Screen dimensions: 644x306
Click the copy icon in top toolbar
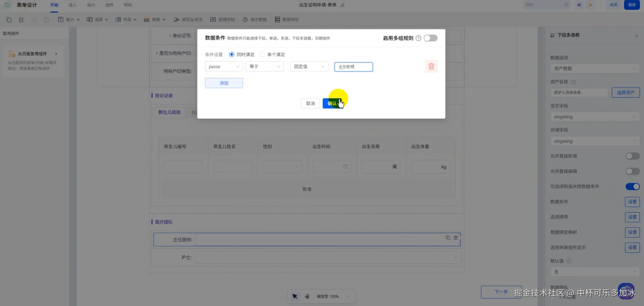coord(9,20)
